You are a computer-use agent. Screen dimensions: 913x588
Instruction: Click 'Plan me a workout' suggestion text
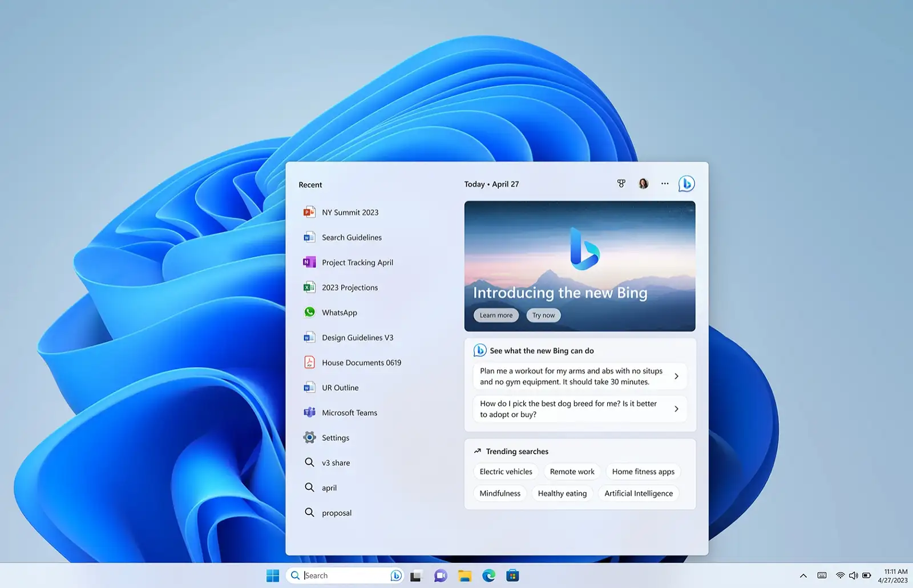point(571,376)
